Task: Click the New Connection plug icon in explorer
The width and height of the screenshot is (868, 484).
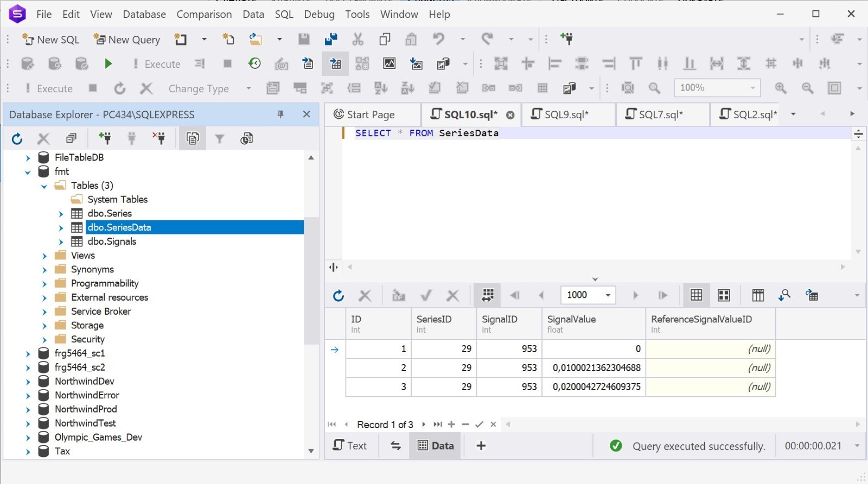Action: click(x=105, y=139)
